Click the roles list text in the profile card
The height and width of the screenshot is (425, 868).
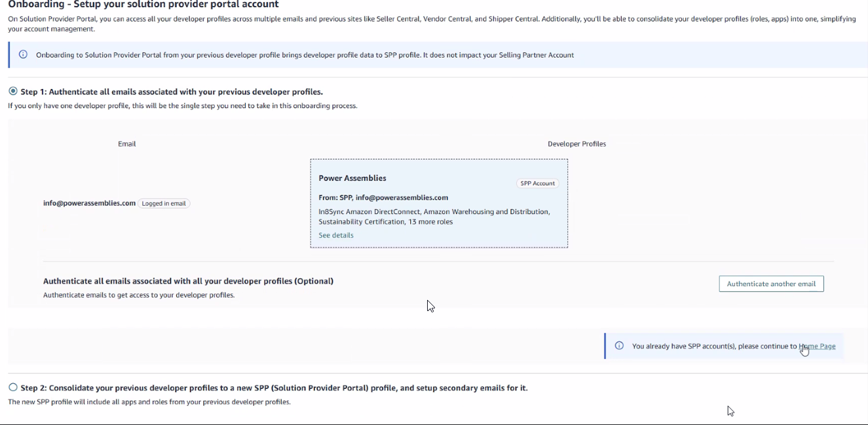(x=434, y=217)
